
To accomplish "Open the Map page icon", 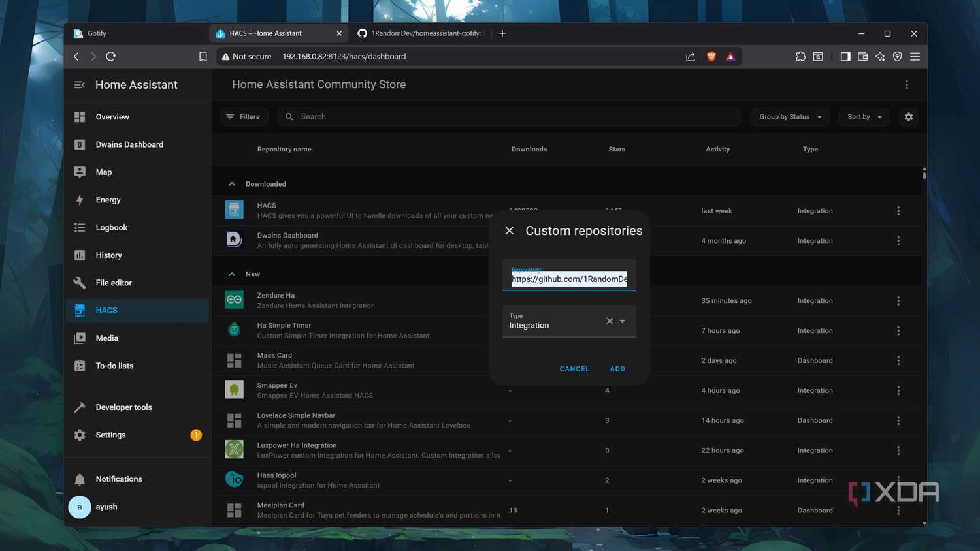I will [x=80, y=172].
